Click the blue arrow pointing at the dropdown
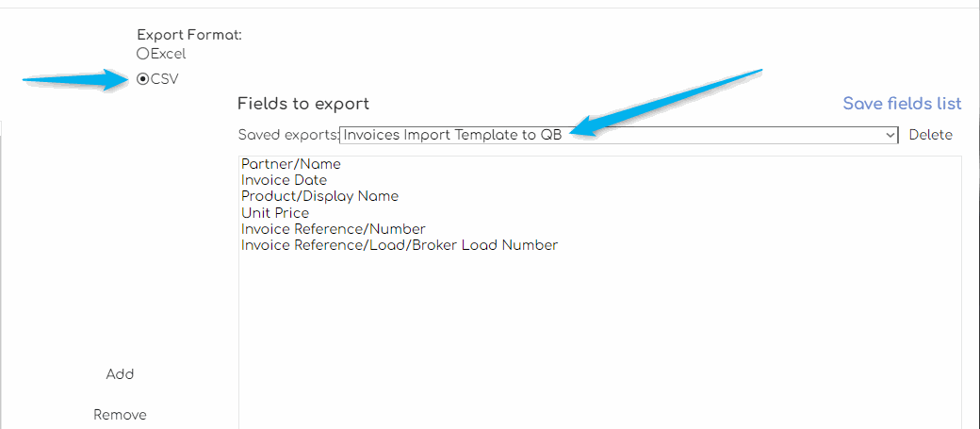The width and height of the screenshot is (980, 429). point(669,101)
